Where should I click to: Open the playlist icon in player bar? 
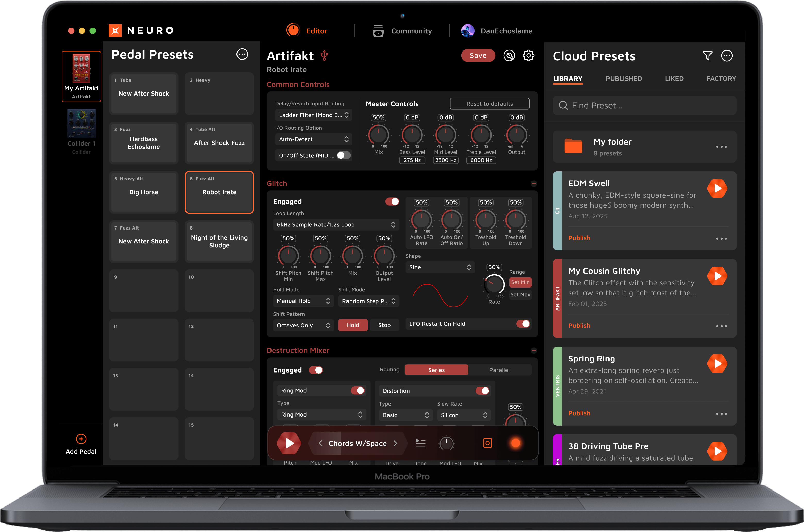[420, 443]
